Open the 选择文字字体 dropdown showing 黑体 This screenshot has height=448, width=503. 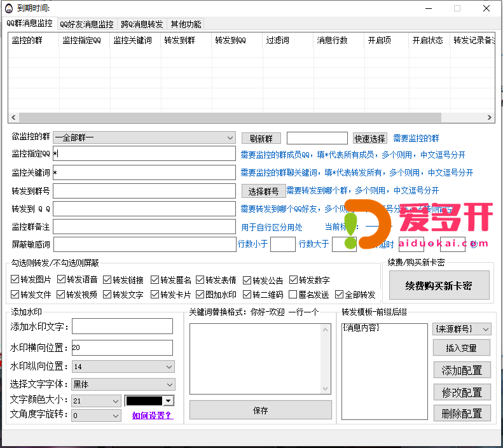coord(123,384)
